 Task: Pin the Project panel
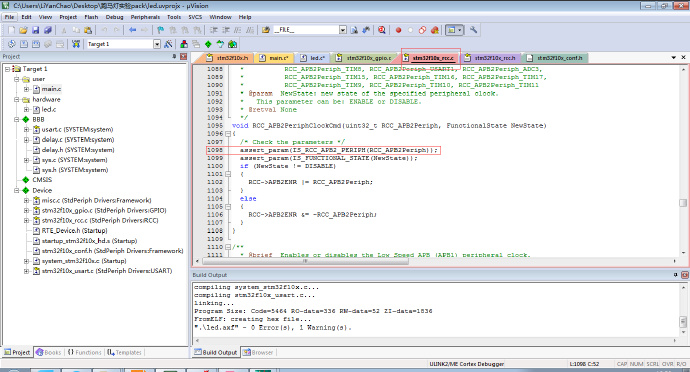[174, 56]
